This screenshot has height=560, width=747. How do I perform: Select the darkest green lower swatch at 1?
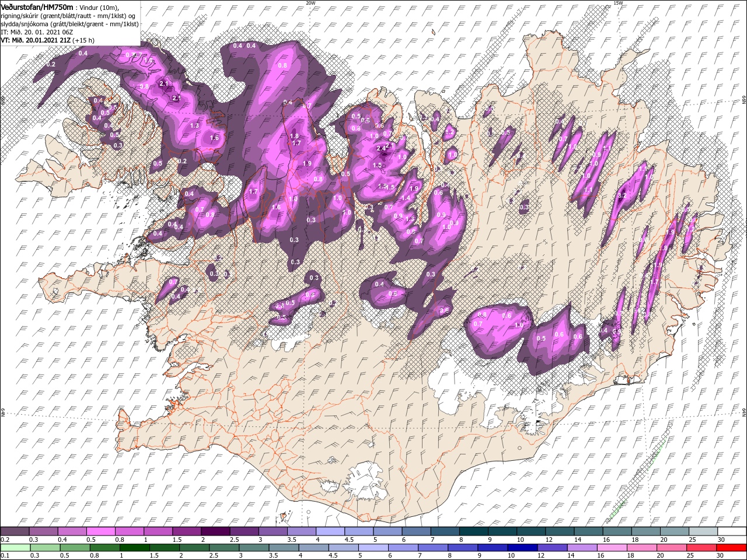[x=134, y=548]
